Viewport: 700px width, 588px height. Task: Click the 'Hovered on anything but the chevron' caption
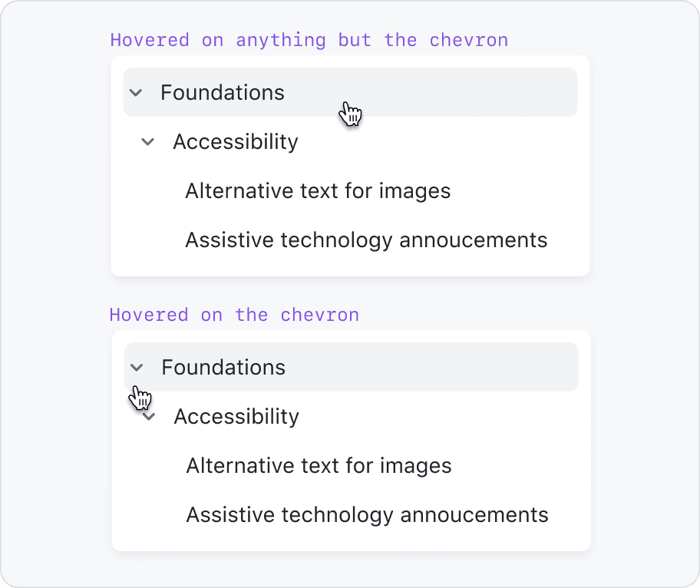[309, 40]
